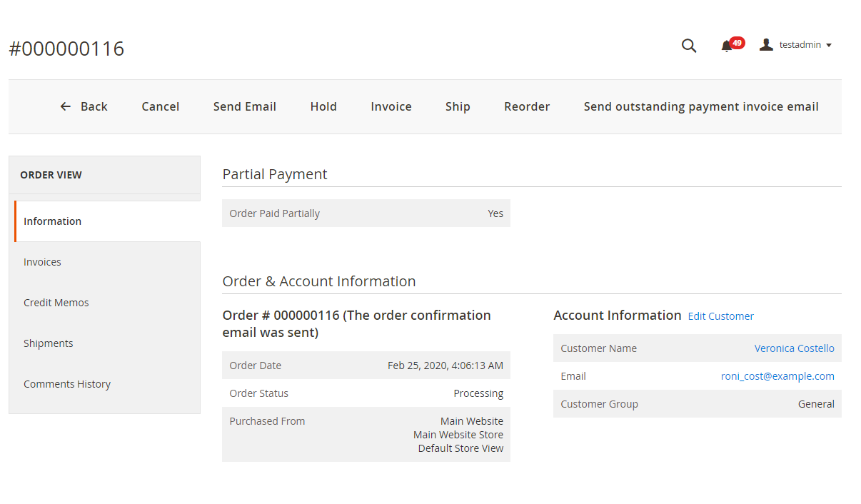Click the roni_cost@example.com email link
Viewport: 861px width, 504px height.
pos(777,376)
